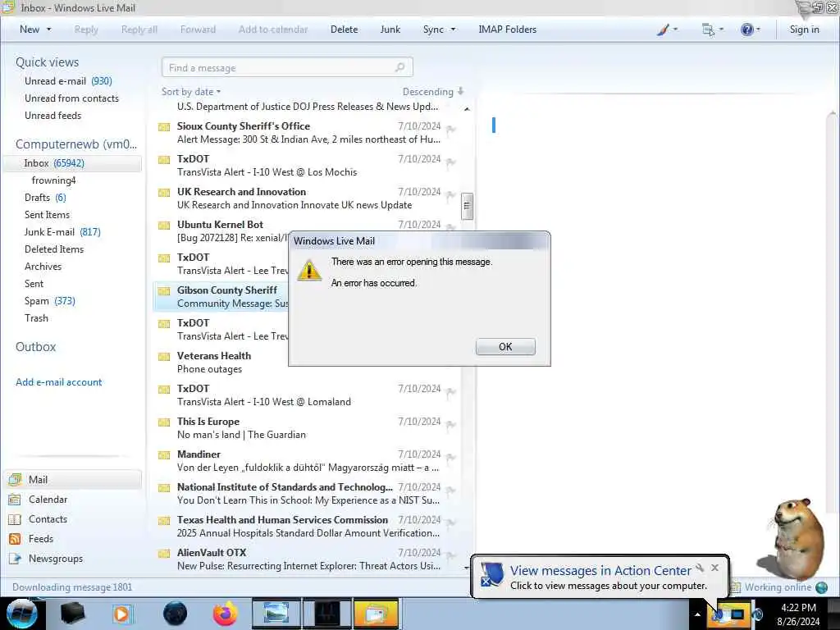Expand the Sync dropdown arrow
The height and width of the screenshot is (630, 840).
pyautogui.click(x=453, y=30)
